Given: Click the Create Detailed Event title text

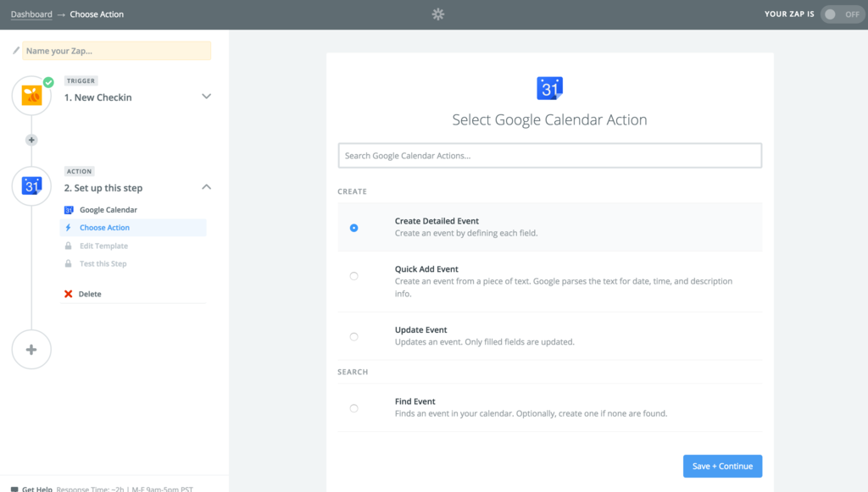Looking at the screenshot, I should click(x=437, y=220).
